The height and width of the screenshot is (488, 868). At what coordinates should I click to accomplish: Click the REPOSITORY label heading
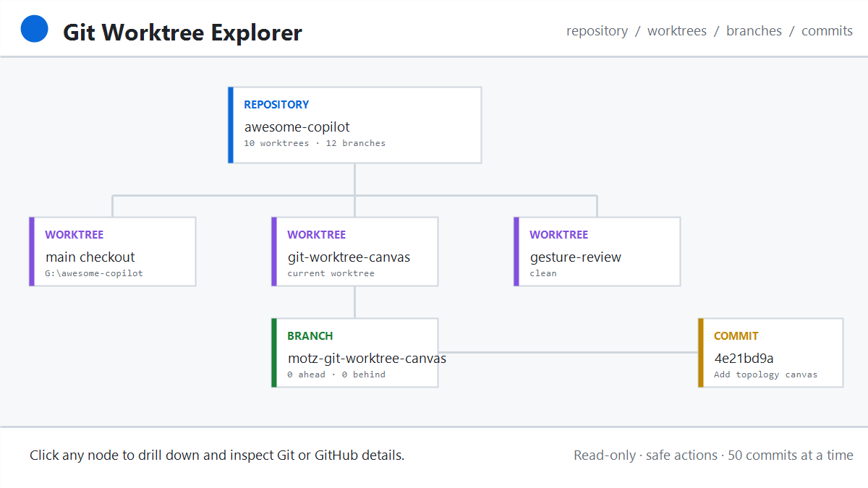pos(276,105)
